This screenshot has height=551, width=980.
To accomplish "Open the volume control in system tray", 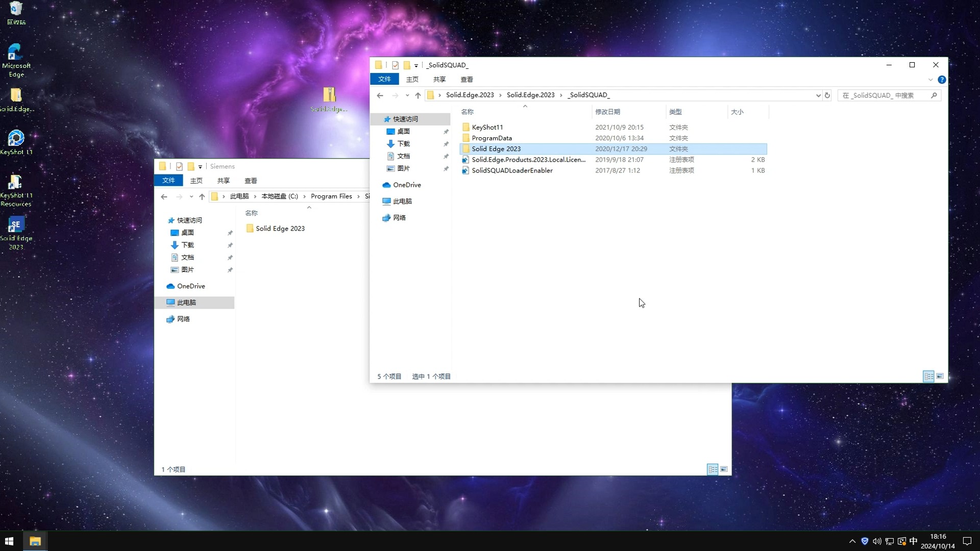I will [877, 541].
